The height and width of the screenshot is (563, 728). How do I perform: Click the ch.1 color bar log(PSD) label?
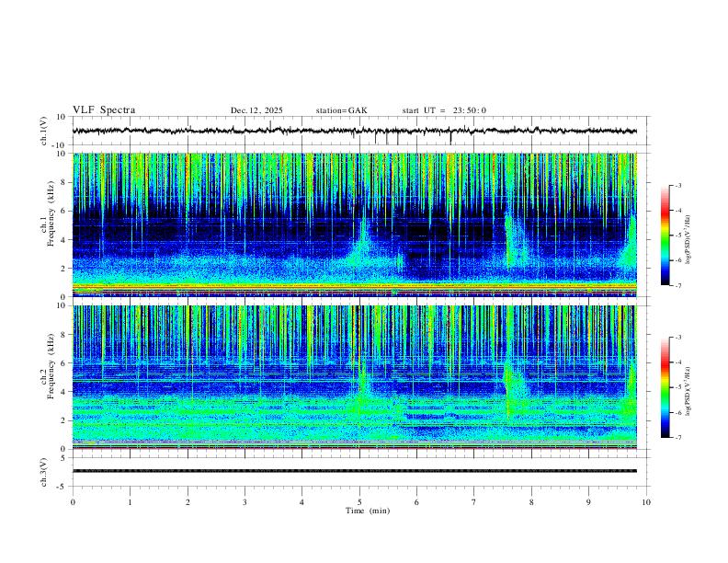click(x=688, y=240)
